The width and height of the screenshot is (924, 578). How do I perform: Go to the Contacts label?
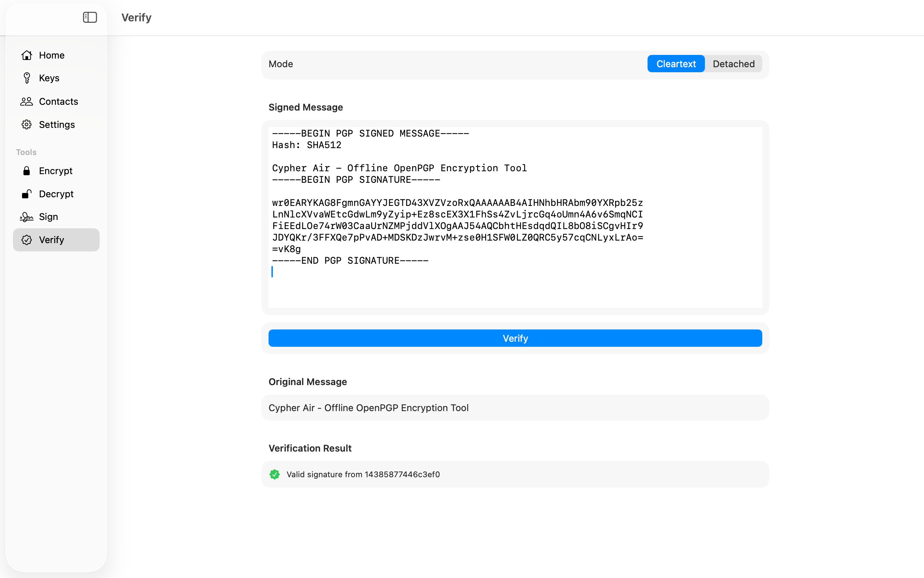click(x=58, y=101)
